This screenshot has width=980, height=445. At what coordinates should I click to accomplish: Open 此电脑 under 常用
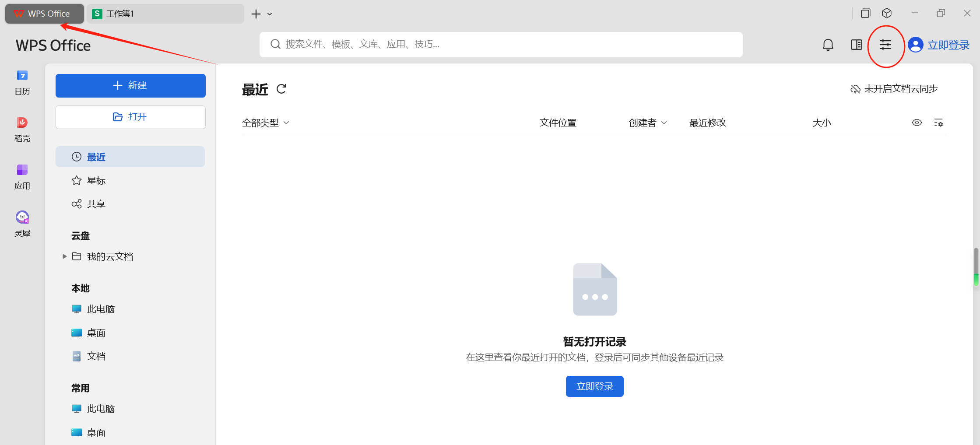click(130, 409)
